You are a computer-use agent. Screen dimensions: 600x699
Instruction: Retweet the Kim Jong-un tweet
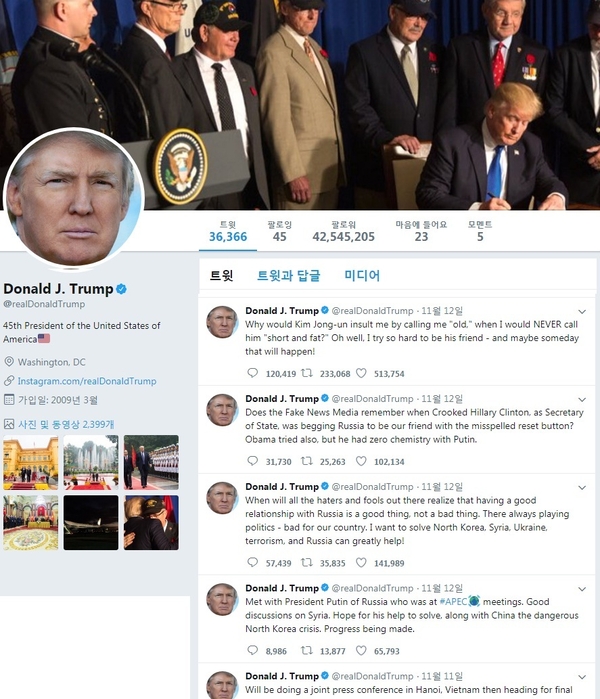[x=307, y=373]
